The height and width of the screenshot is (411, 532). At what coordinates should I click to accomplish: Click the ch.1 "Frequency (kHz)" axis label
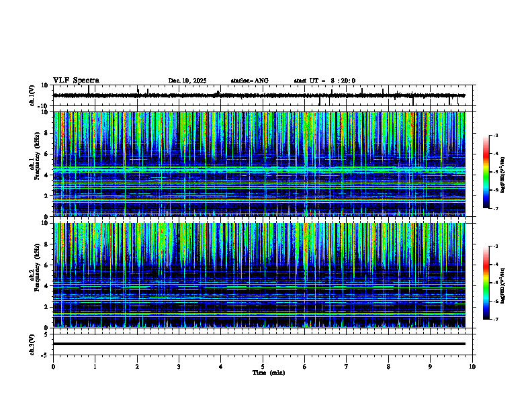[37, 156]
